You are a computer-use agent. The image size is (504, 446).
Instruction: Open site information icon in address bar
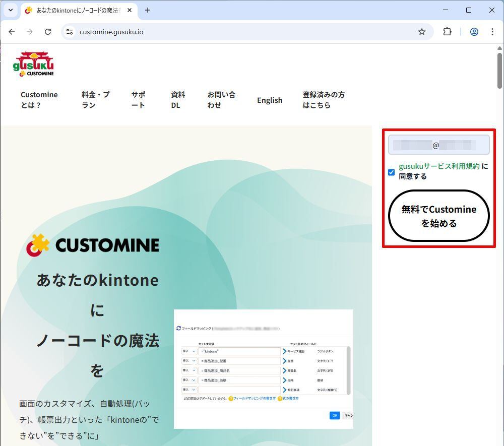(x=70, y=32)
